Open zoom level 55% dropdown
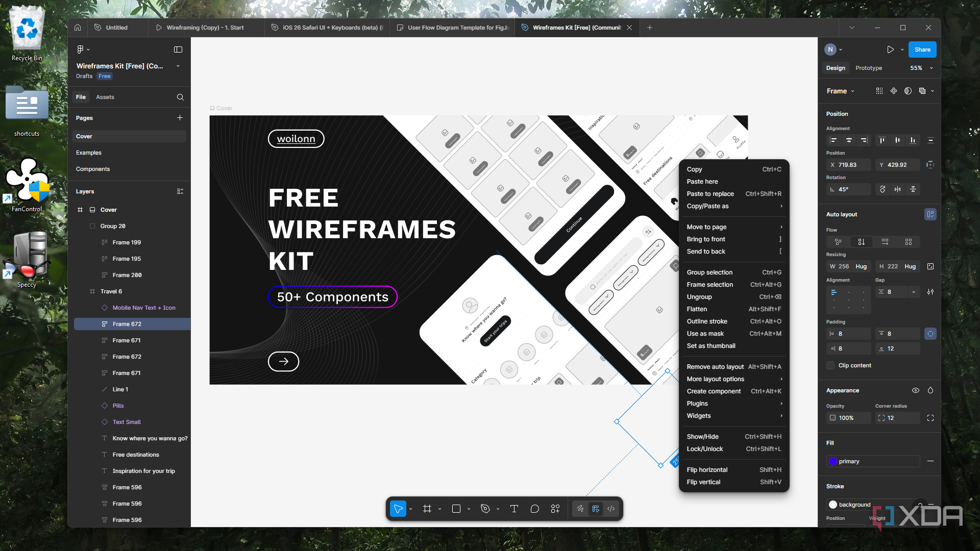This screenshot has height=551, width=980. pos(921,68)
